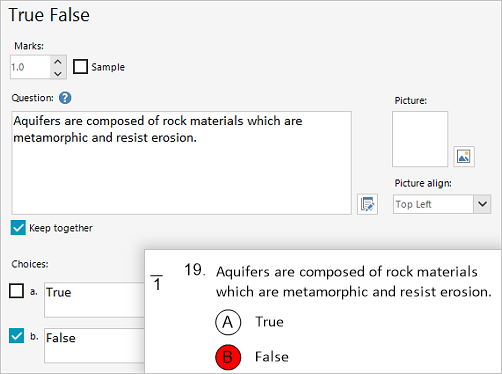Viewport: 502px width, 374px height.
Task: Decrease Marks with the down arrow
Action: tap(58, 73)
